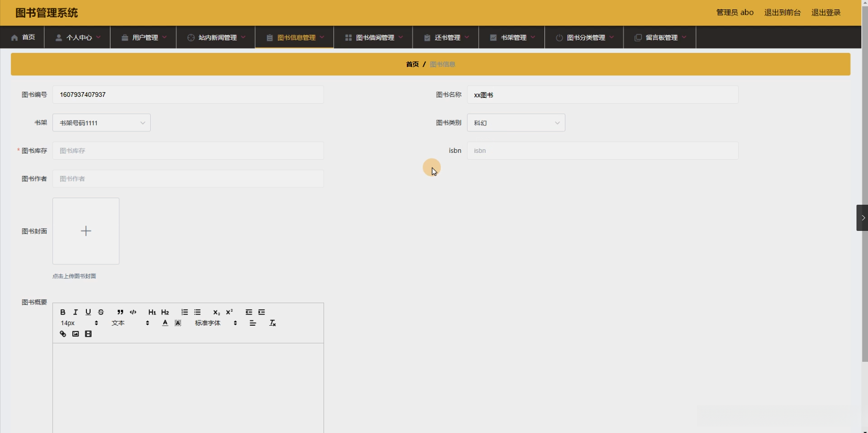Open the 书架管理 menu
The width and height of the screenshot is (868, 433).
(512, 37)
